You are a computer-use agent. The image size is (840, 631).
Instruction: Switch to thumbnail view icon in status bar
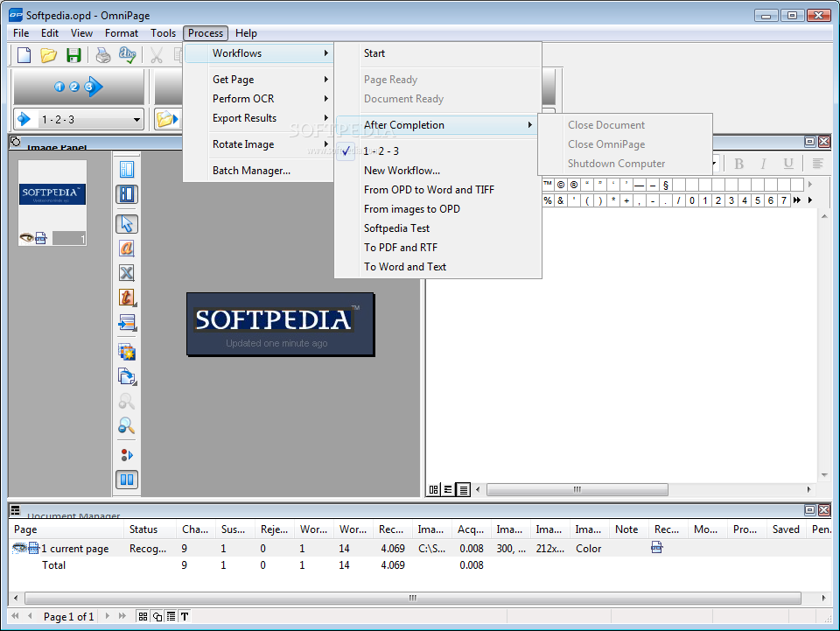(143, 616)
